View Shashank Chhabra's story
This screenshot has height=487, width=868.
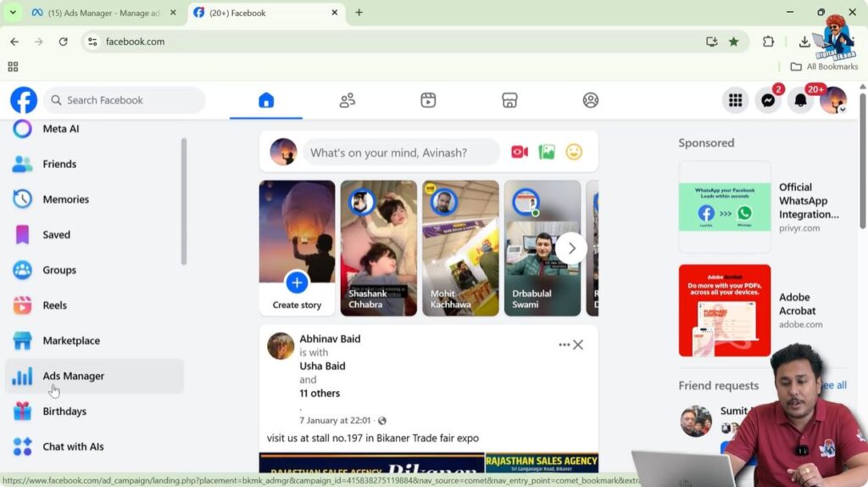point(379,249)
